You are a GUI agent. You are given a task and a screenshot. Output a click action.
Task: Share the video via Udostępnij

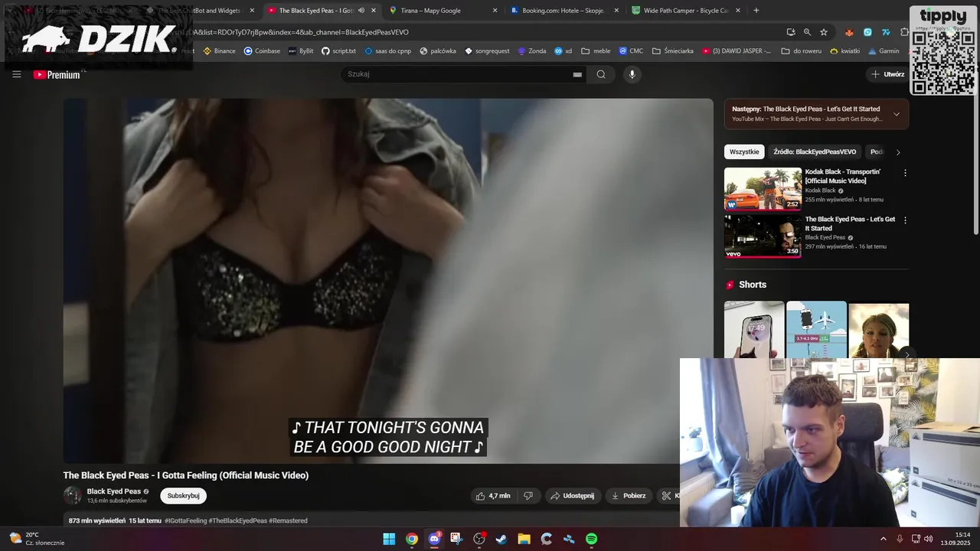[572, 496]
